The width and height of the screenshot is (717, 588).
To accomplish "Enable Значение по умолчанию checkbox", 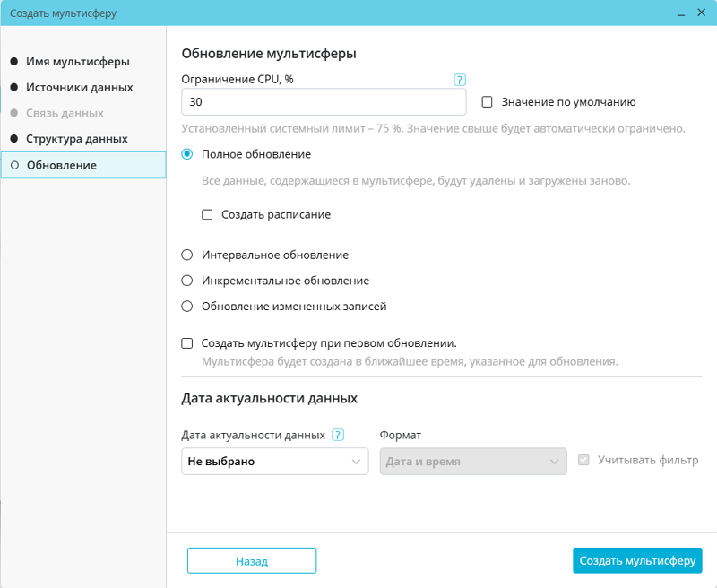I will (488, 102).
